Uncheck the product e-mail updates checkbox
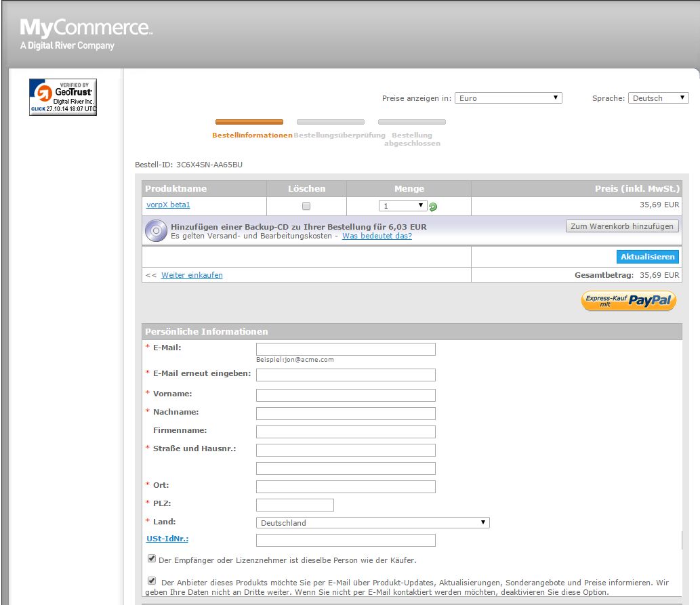700x605 pixels. pyautogui.click(x=152, y=581)
